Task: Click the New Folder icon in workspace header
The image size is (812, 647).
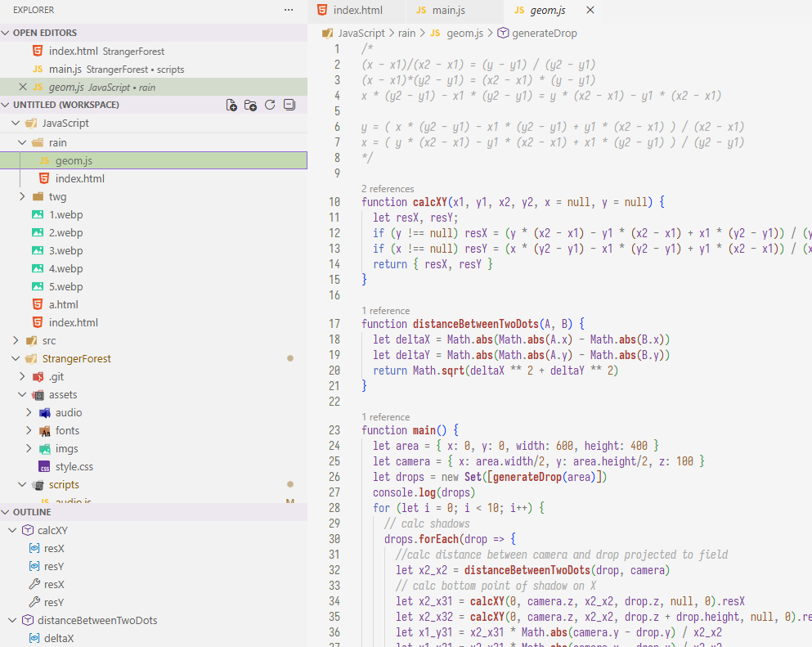Action: tap(251, 106)
